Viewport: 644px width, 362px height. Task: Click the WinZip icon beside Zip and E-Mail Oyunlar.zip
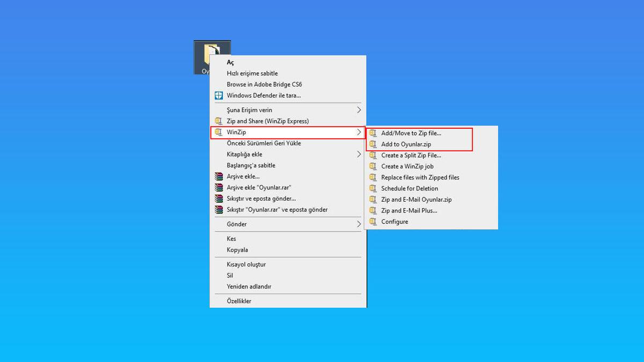pos(372,199)
